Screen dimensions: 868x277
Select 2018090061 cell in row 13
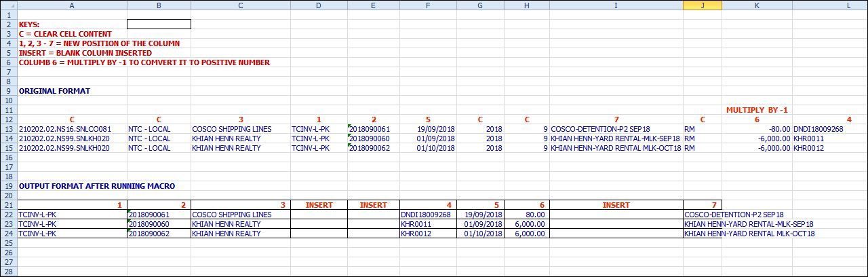click(x=374, y=129)
